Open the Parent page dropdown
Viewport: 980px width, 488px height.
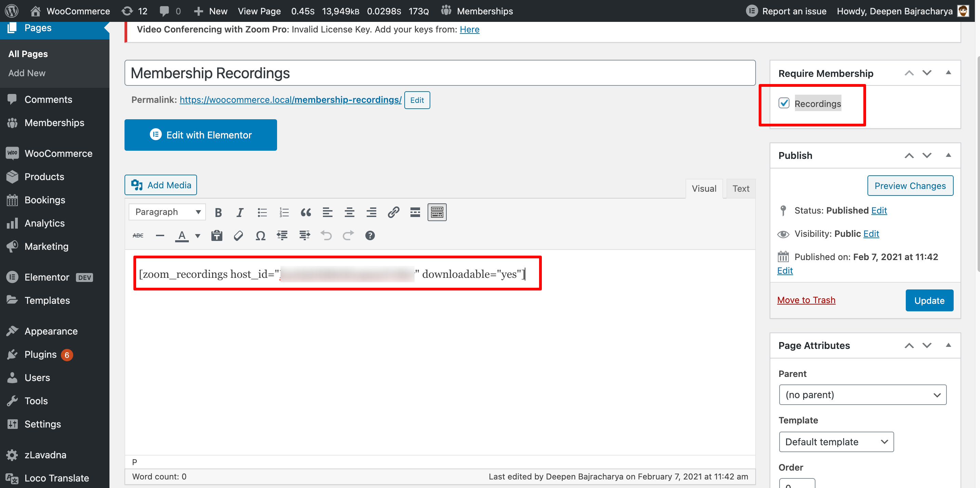862,395
